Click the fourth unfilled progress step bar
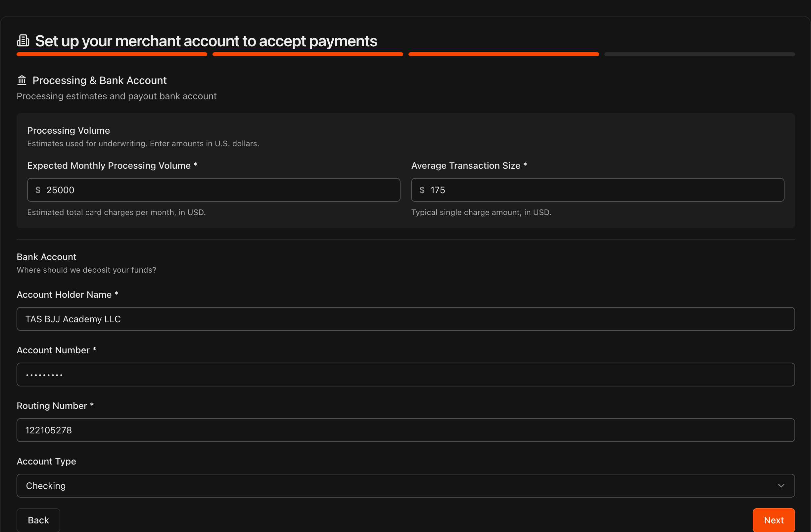 pos(699,55)
